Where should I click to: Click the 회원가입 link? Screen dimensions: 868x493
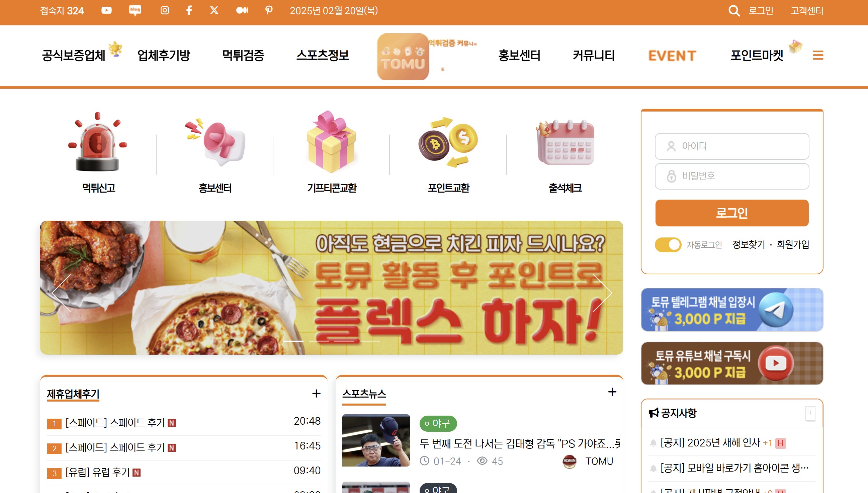click(x=793, y=244)
